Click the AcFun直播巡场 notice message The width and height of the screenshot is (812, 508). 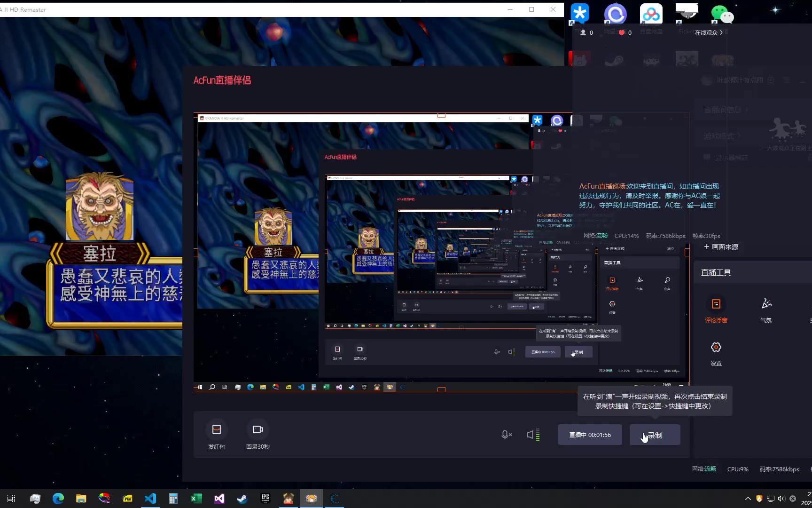coord(649,196)
